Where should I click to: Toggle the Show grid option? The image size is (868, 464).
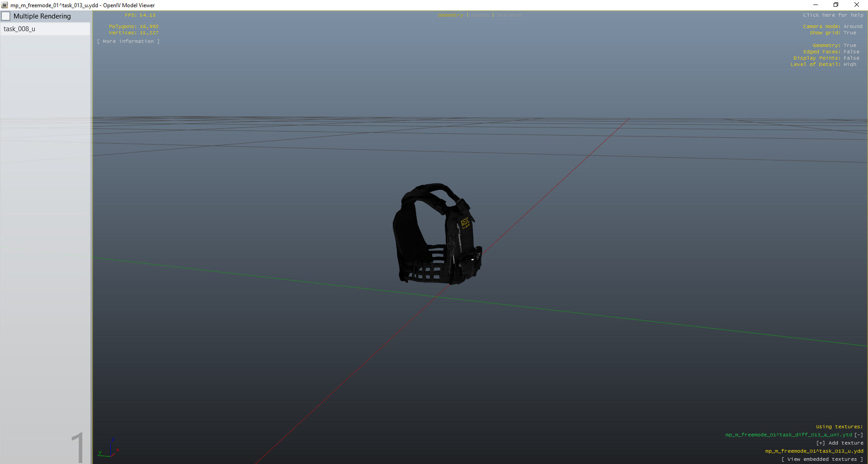849,33
